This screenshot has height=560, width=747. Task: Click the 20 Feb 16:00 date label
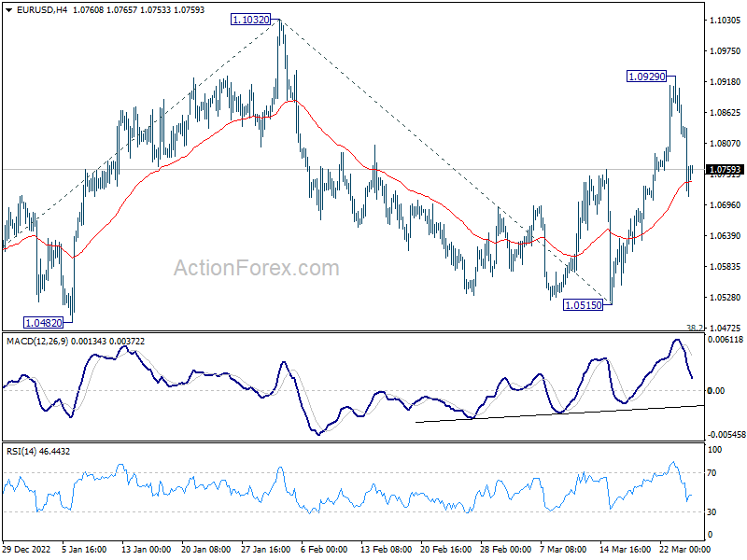(446, 550)
